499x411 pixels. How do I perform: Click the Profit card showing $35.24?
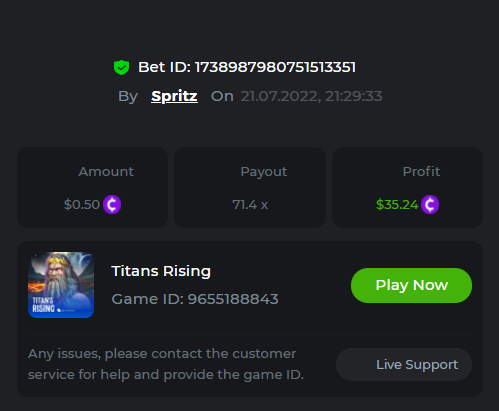coord(407,187)
